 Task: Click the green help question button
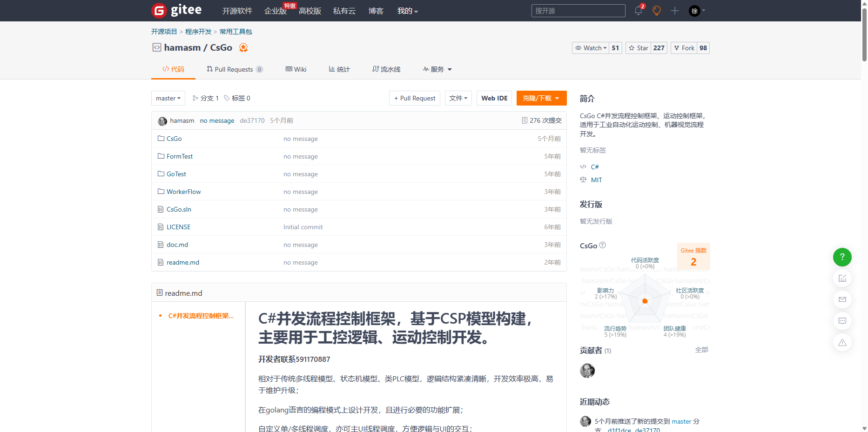point(842,257)
